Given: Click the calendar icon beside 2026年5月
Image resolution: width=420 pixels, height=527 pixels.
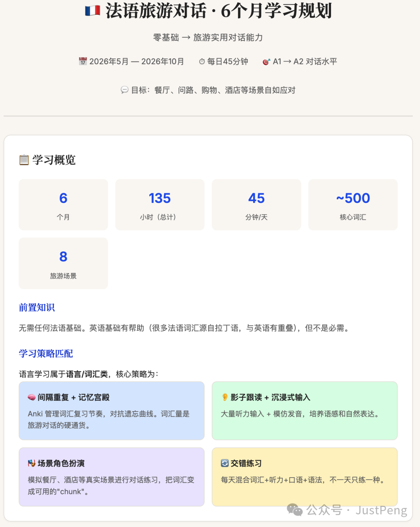Looking at the screenshot, I should [83, 61].
